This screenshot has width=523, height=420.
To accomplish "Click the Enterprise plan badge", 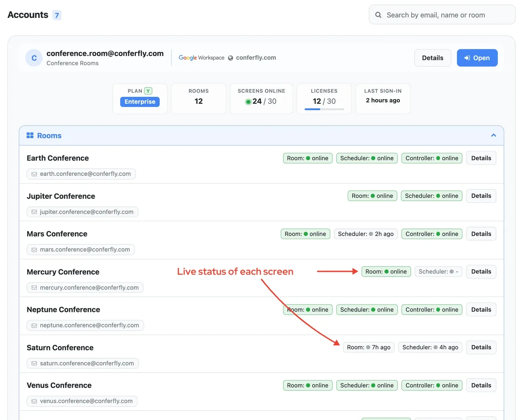I will coord(140,102).
